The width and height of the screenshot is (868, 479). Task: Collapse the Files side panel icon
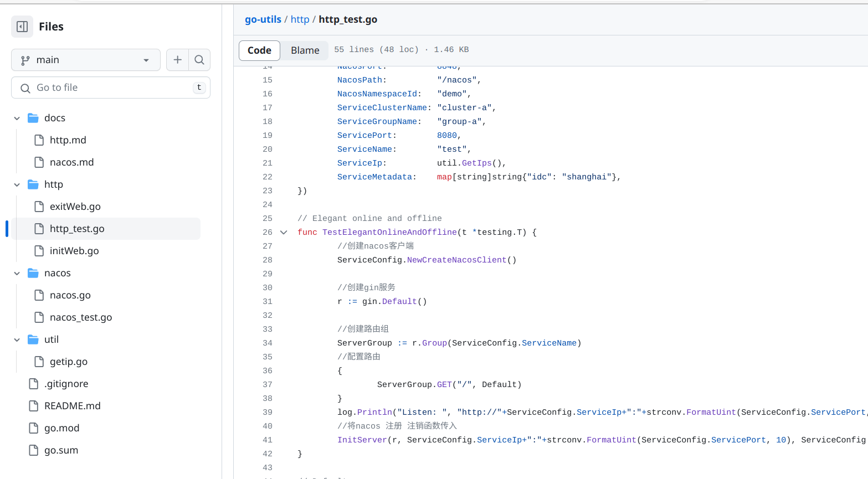22,27
